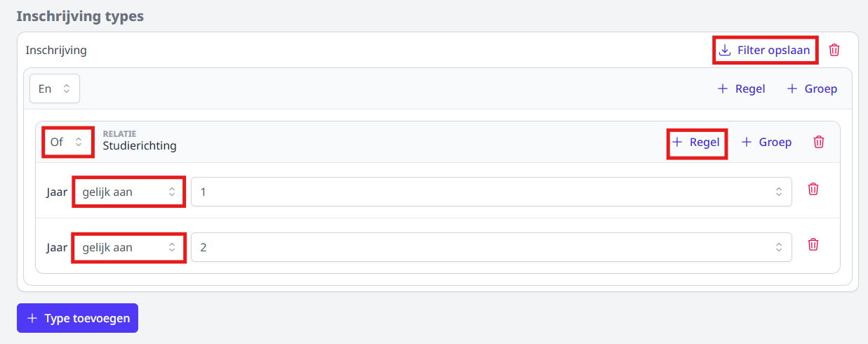The width and height of the screenshot is (868, 344).
Task: Delete the Jaar rule with value 2
Action: 813,244
